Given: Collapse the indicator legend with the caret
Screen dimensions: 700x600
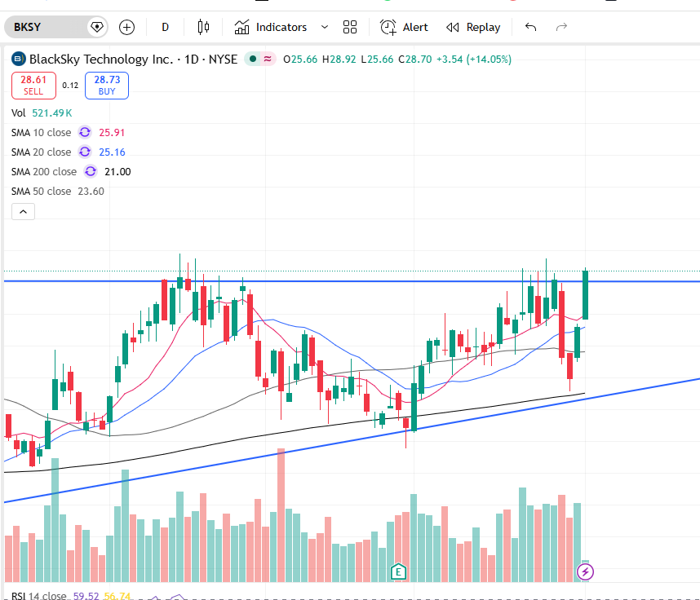Looking at the screenshot, I should point(23,211).
